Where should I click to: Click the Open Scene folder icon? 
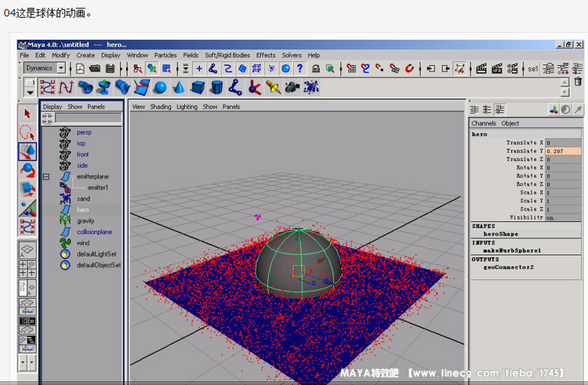[x=95, y=68]
